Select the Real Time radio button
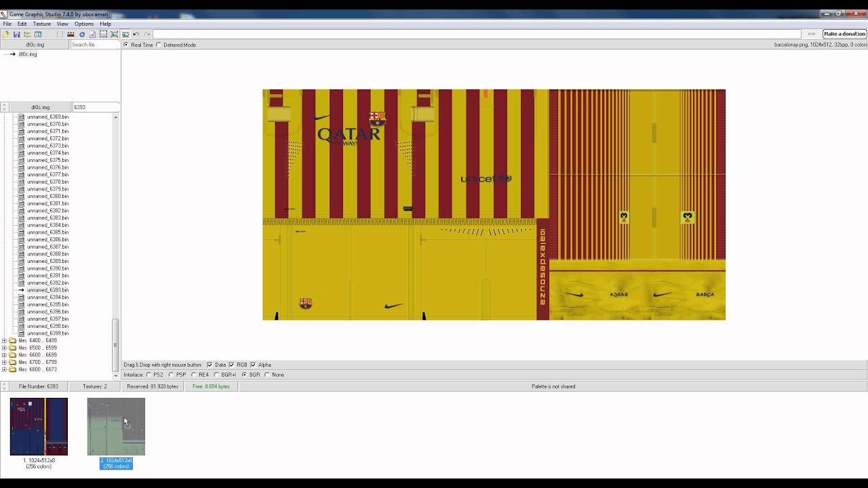 pos(126,45)
